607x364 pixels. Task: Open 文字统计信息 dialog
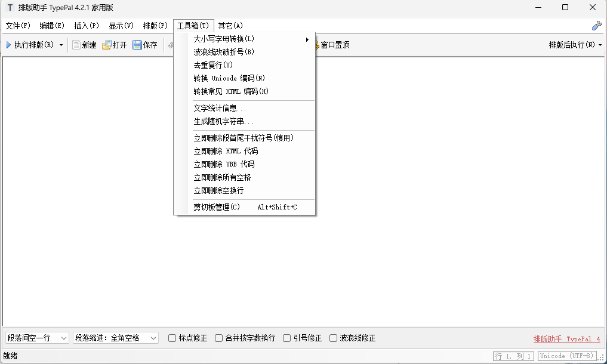coord(245,108)
